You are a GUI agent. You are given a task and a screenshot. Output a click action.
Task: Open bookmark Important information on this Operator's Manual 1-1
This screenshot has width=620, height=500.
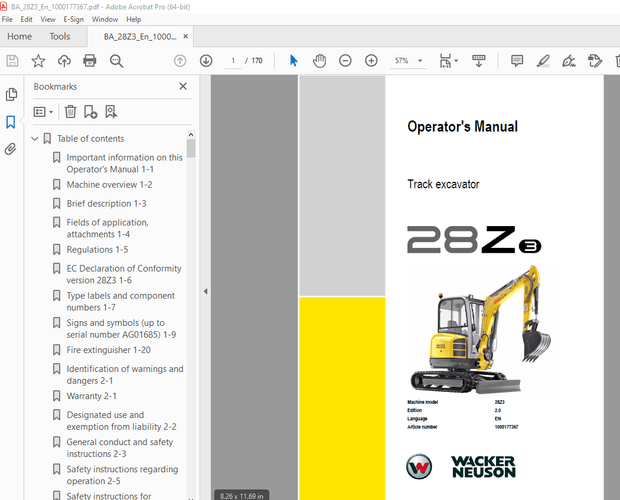[125, 163]
